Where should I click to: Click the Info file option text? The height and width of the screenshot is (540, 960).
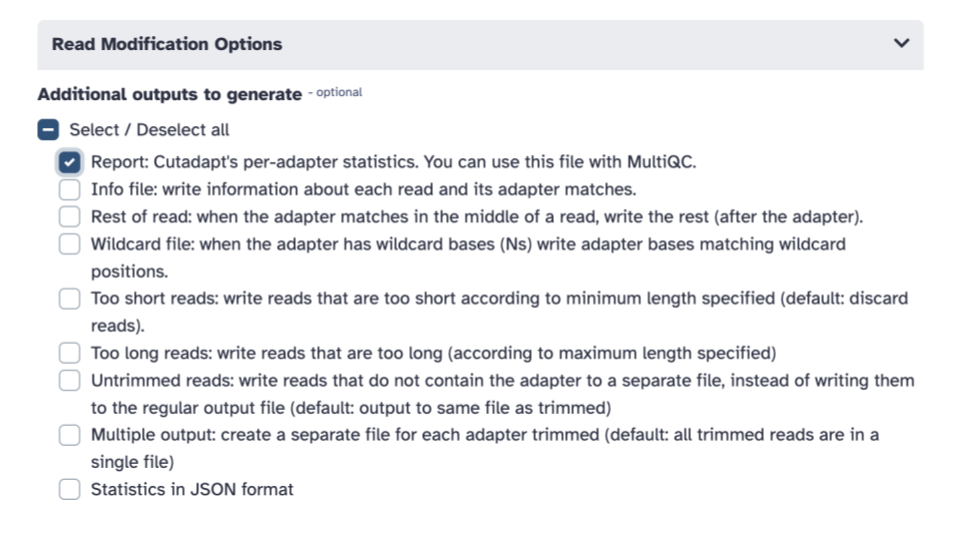363,189
